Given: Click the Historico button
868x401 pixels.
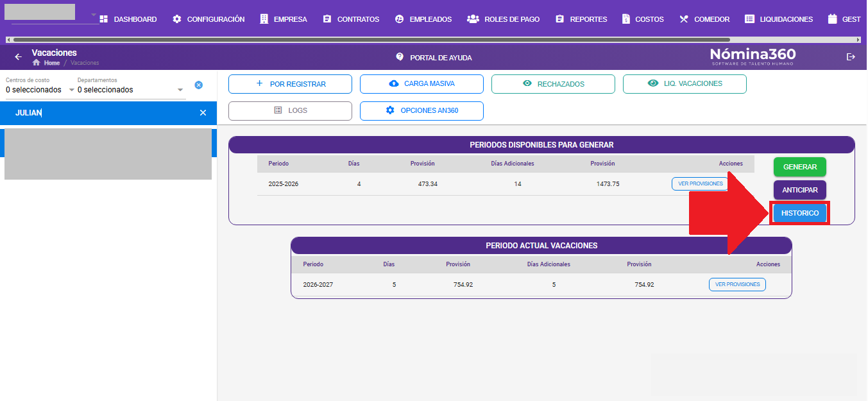Looking at the screenshot, I should tap(799, 213).
